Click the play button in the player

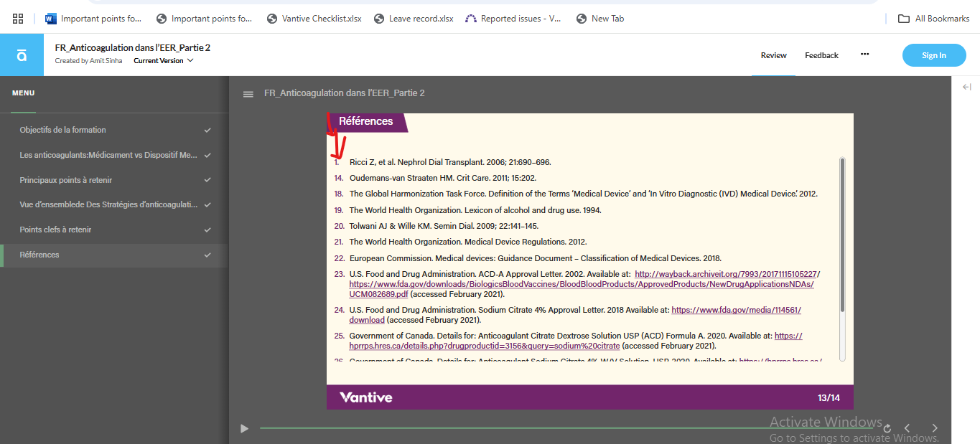pos(244,428)
